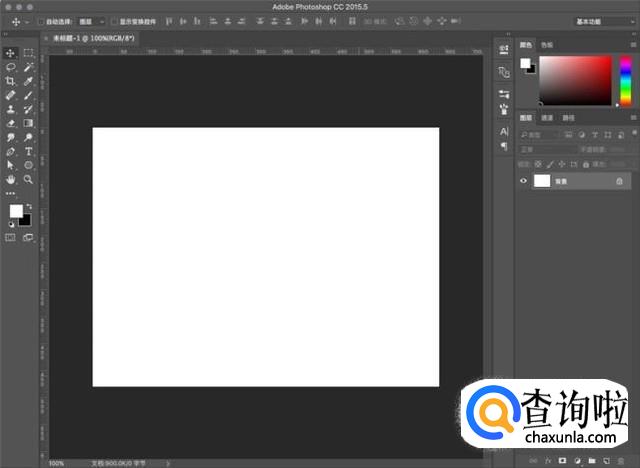Open the 基本功能 workspace dropdown
This screenshot has height=468, width=640.
point(602,21)
